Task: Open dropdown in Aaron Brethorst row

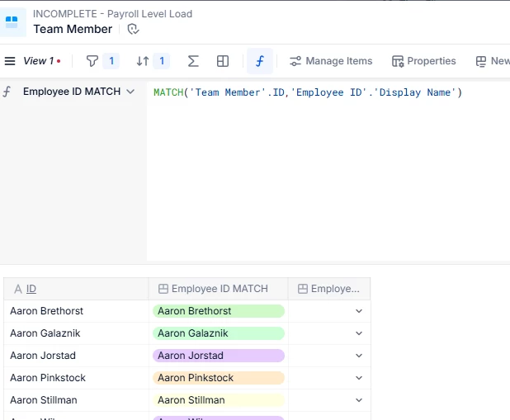Action: 359,311
